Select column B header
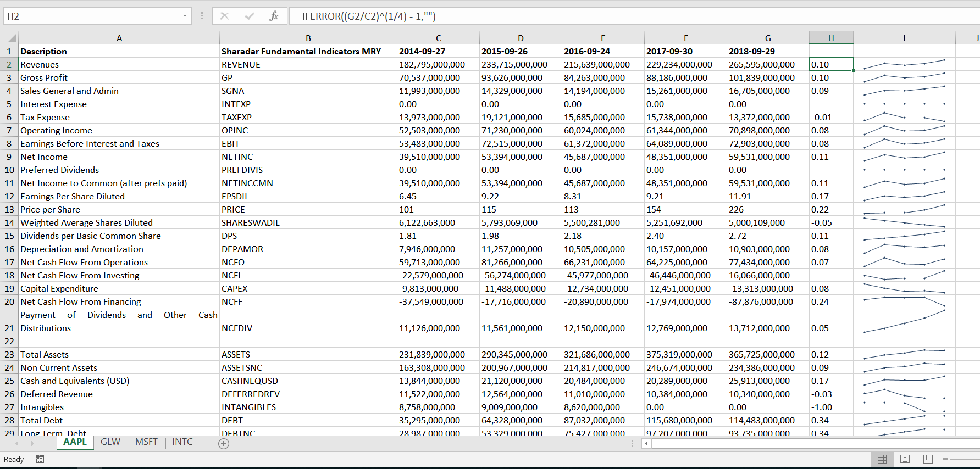 click(x=308, y=38)
